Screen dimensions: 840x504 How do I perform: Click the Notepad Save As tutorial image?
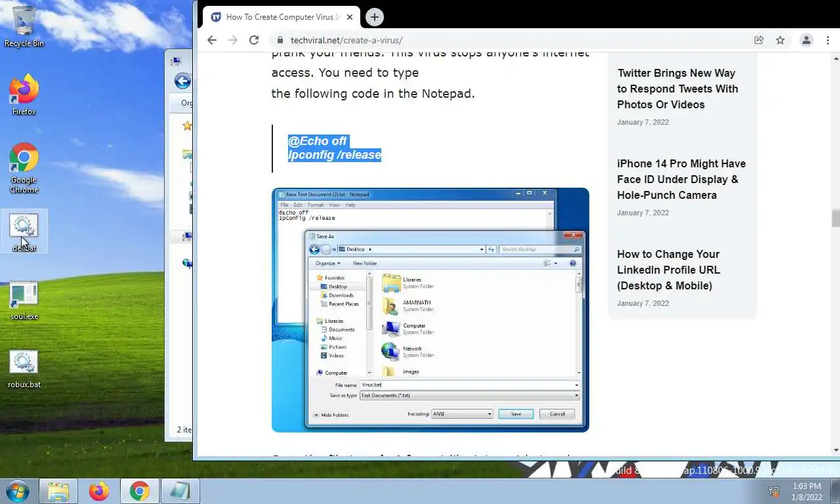[430, 310]
